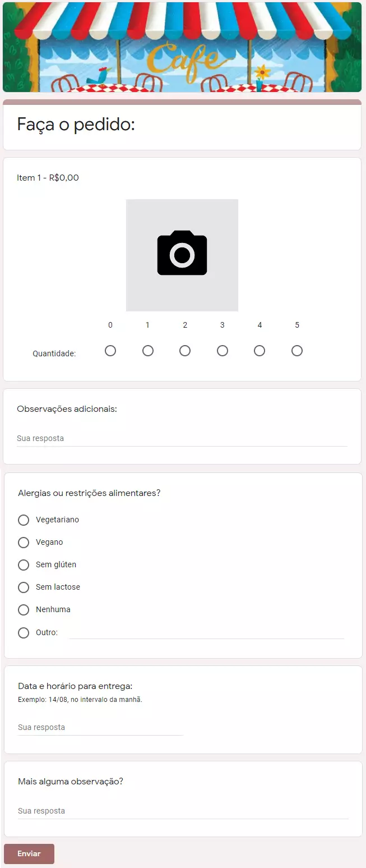Viewport: 366px width, 868px height.
Task: Click the Cafe header banner image
Action: [182, 47]
